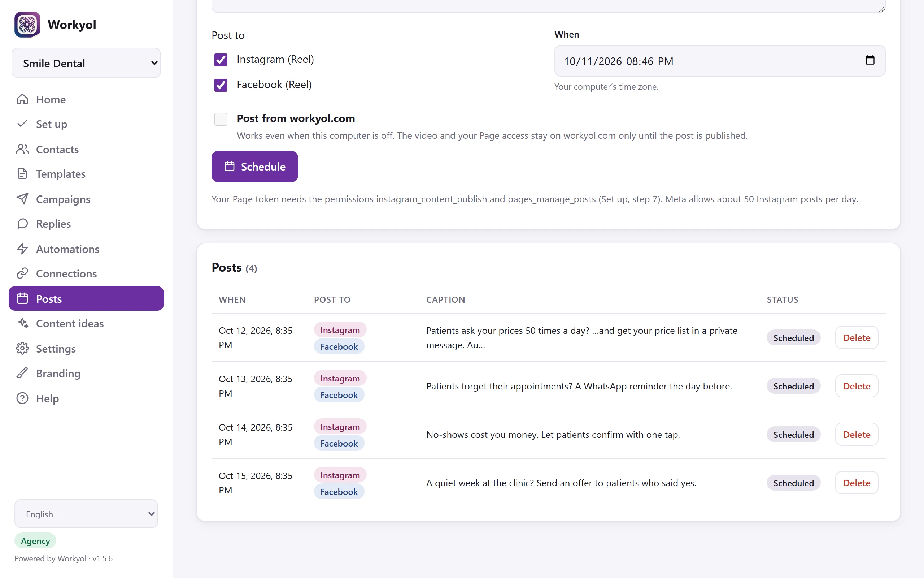Click the Replies chat bubble icon
The height and width of the screenshot is (578, 924).
pyautogui.click(x=22, y=224)
